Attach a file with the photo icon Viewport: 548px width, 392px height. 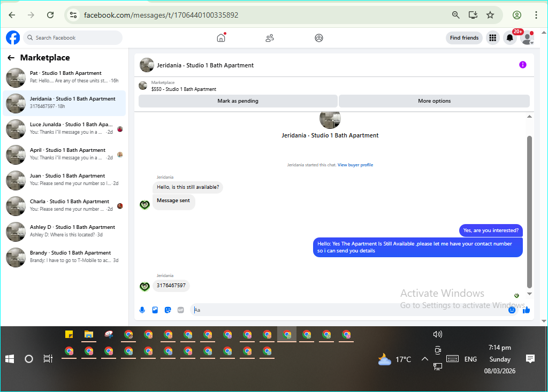point(155,310)
